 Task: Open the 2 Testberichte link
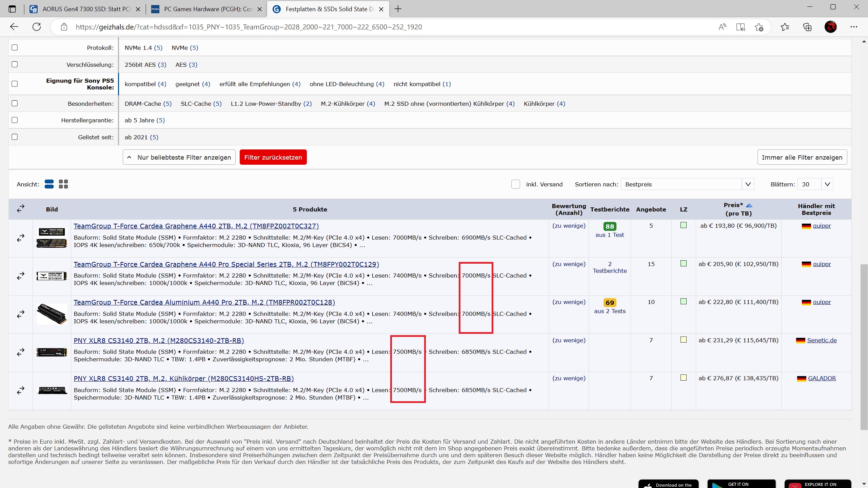[x=610, y=267]
